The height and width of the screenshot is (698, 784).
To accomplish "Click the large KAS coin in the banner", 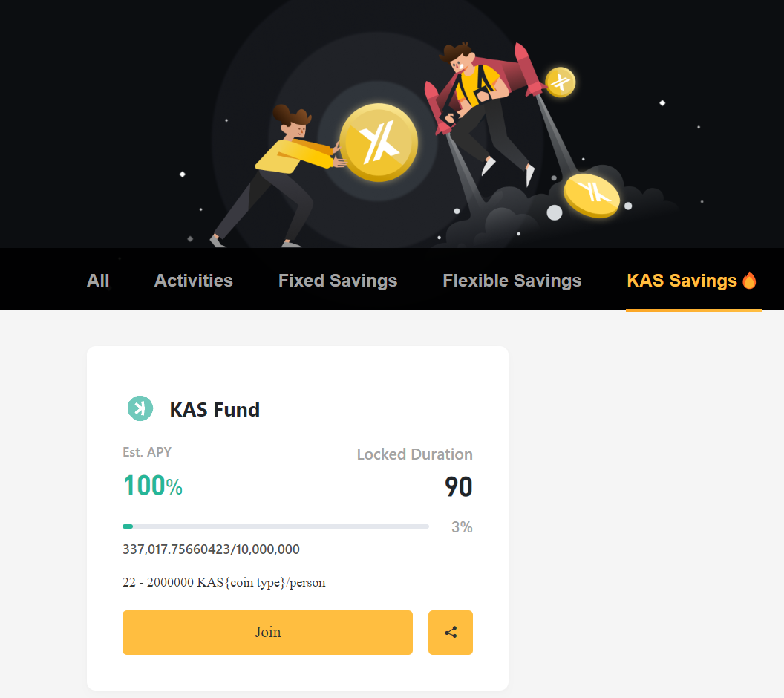I will [x=378, y=142].
